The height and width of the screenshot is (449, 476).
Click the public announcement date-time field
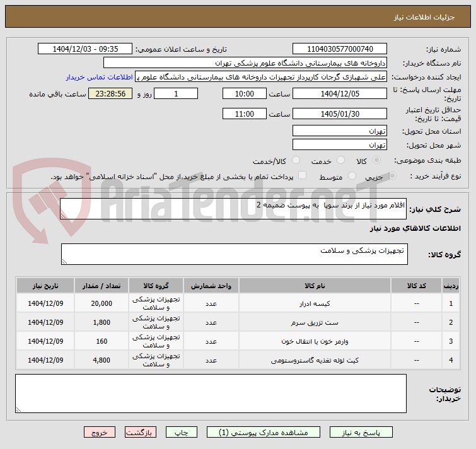click(85, 49)
